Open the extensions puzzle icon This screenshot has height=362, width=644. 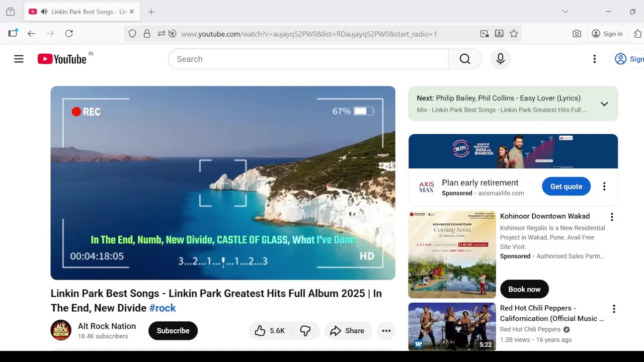click(638, 34)
